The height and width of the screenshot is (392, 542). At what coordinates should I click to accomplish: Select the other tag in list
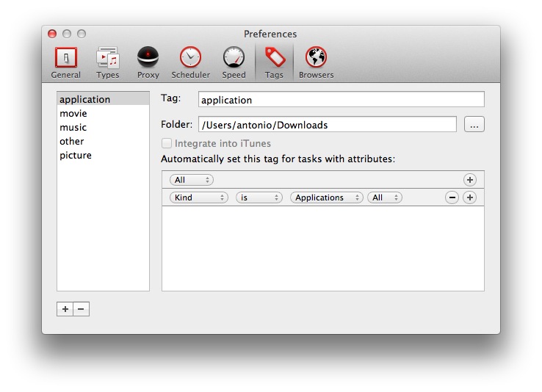click(103, 141)
